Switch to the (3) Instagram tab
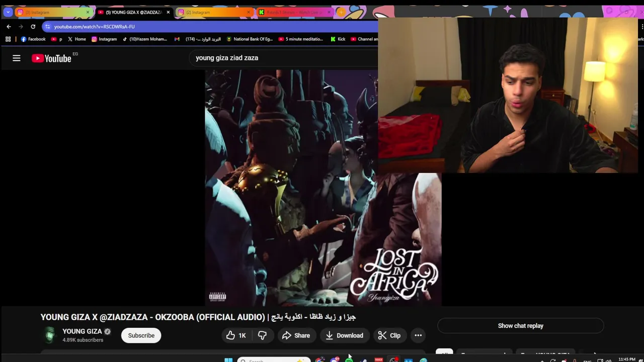Viewport: 644px width, 362px height. [53, 12]
